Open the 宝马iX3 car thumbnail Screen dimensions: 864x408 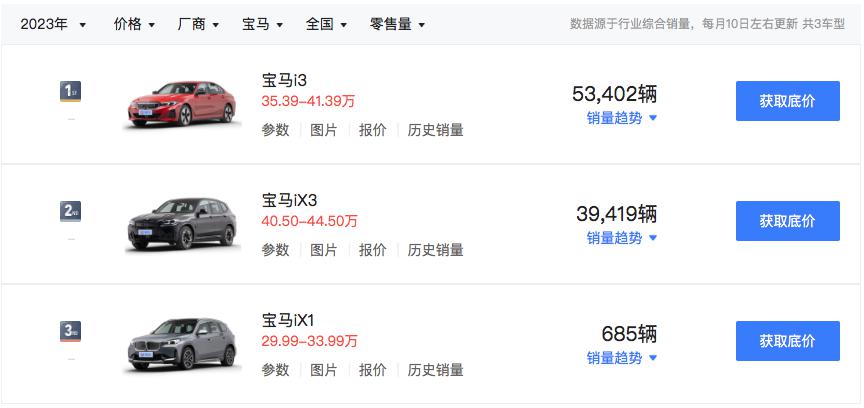[182, 224]
